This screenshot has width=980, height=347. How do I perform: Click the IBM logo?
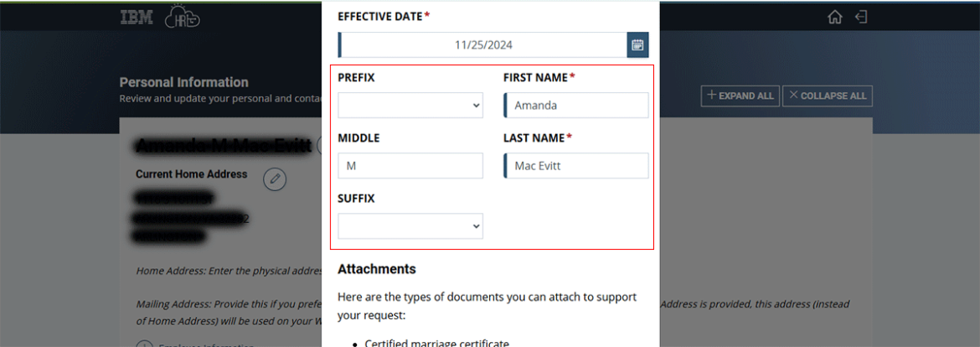[x=137, y=18]
